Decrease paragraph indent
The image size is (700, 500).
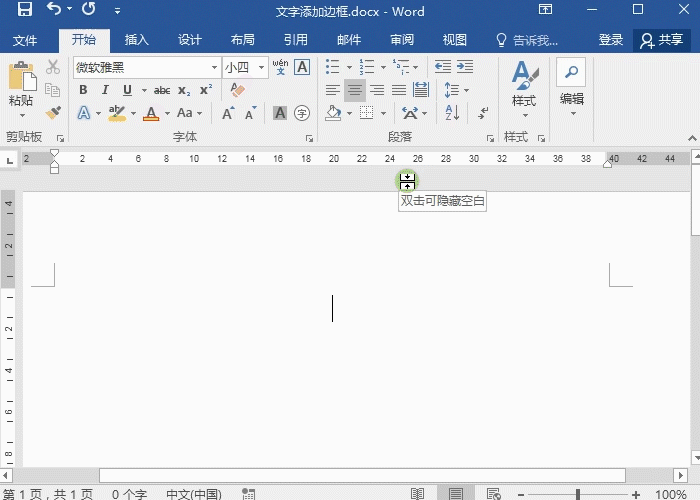click(x=443, y=67)
